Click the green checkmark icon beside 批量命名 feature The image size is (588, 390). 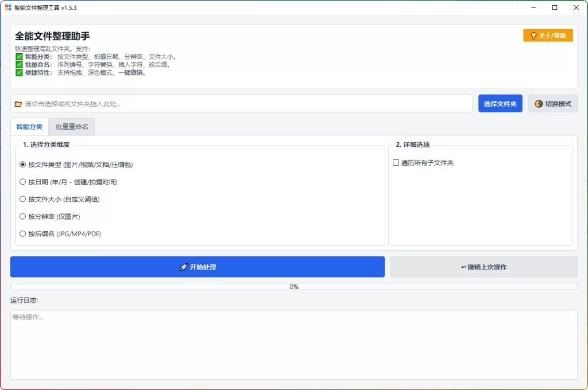pos(19,65)
